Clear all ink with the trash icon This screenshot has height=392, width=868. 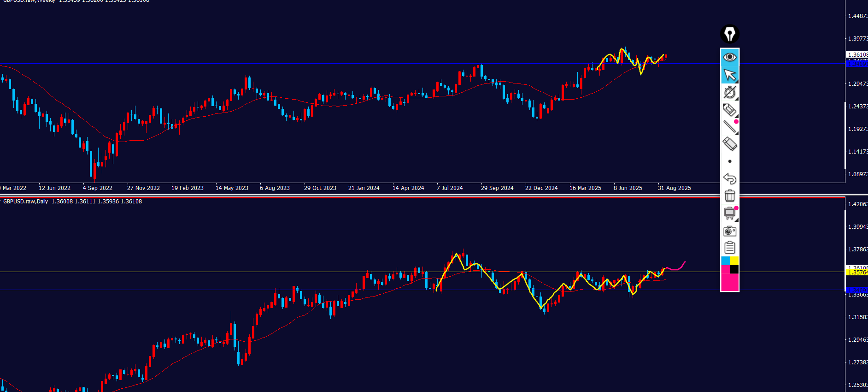730,196
